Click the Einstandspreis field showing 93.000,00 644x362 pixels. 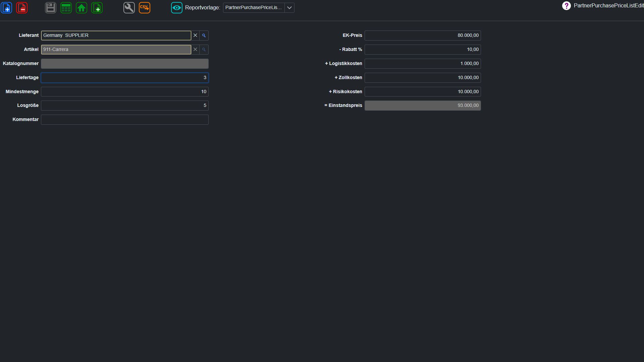tap(423, 106)
